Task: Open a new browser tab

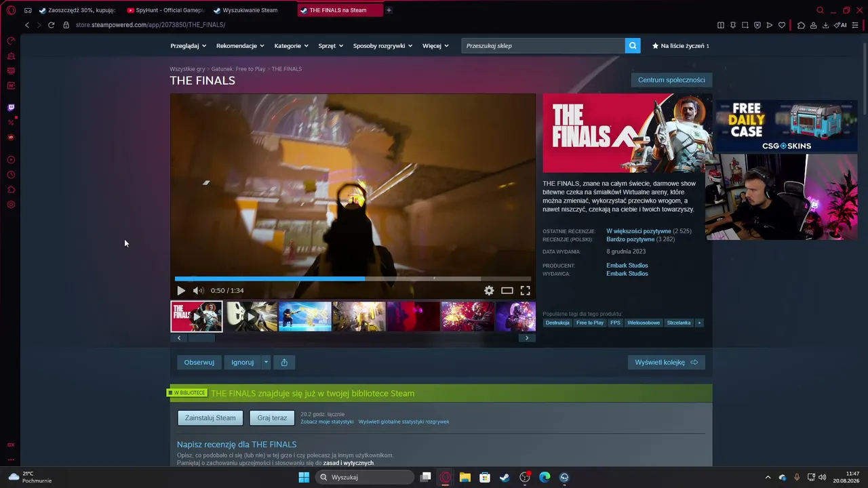Action: pos(389,10)
